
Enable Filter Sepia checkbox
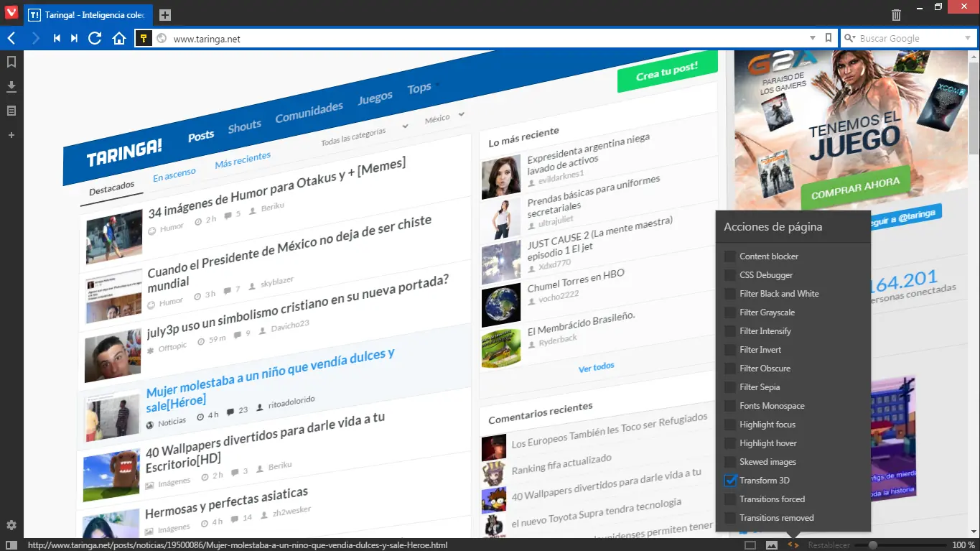coord(730,387)
